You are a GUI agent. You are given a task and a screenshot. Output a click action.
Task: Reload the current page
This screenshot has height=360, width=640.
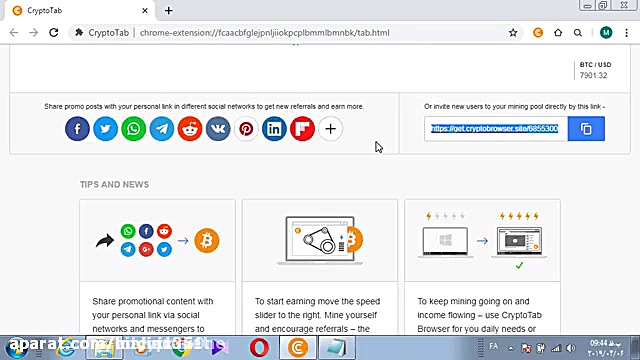pyautogui.click(x=53, y=33)
